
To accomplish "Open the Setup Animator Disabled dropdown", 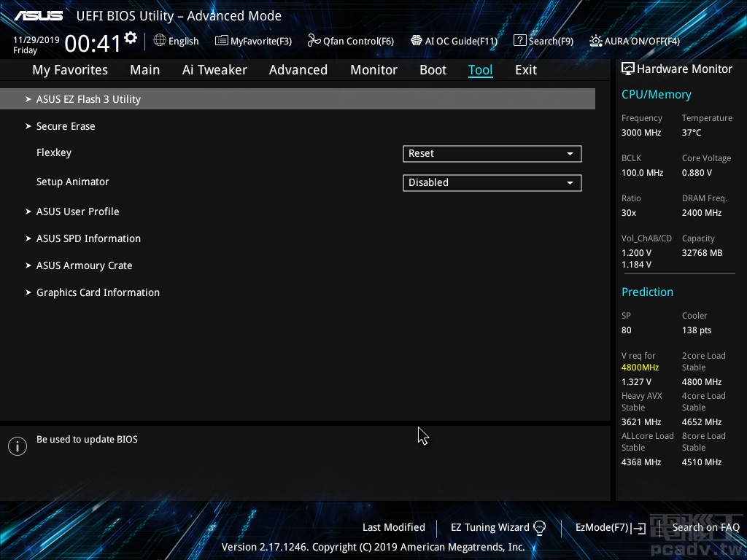I will tap(492, 183).
